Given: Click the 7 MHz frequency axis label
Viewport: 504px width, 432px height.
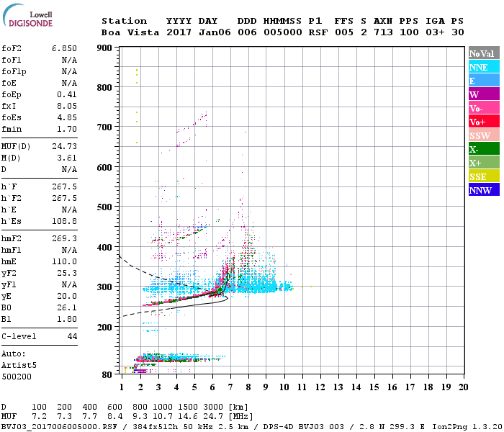Looking at the screenshot, I should (x=230, y=387).
